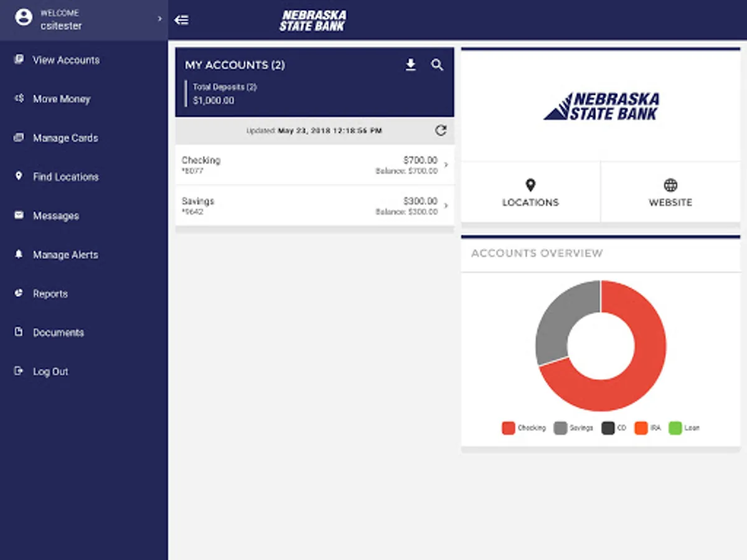
Task: Click the csitester username text
Action: (61, 26)
